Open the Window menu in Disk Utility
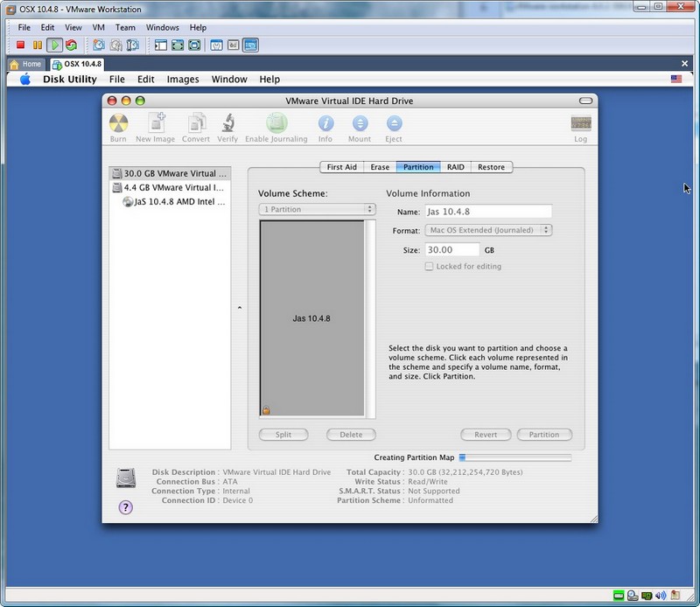Image resolution: width=700 pixels, height=607 pixels. (x=229, y=79)
